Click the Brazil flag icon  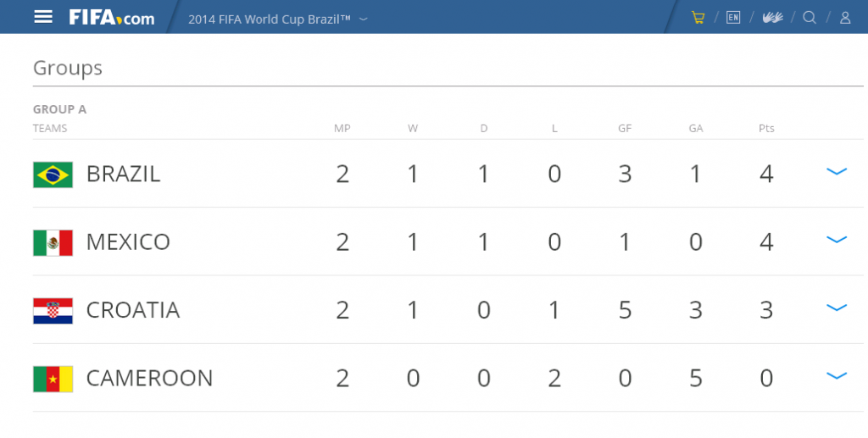pos(53,175)
